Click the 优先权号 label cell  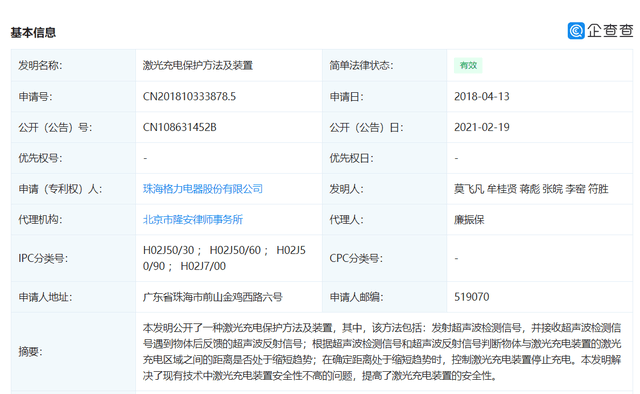[73, 158]
